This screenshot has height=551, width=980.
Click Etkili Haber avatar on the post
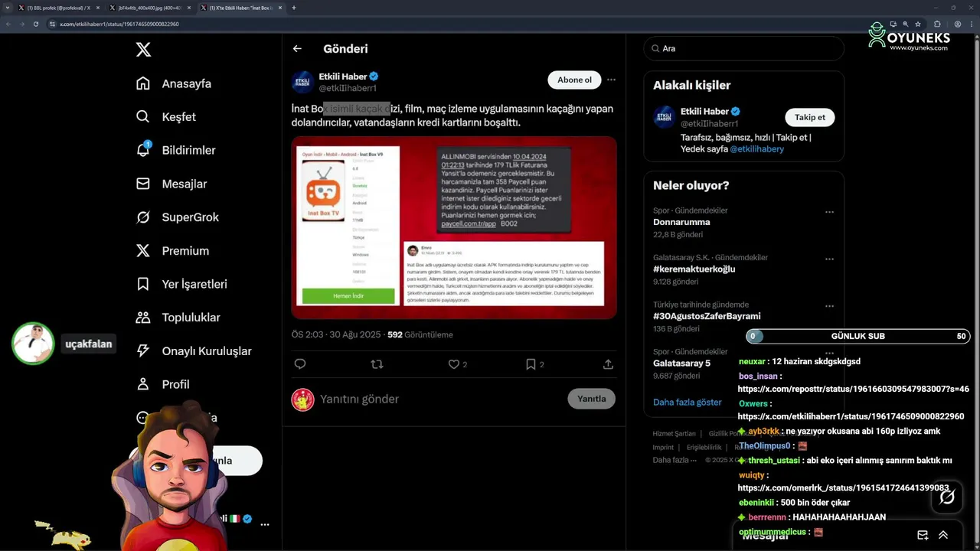303,82
